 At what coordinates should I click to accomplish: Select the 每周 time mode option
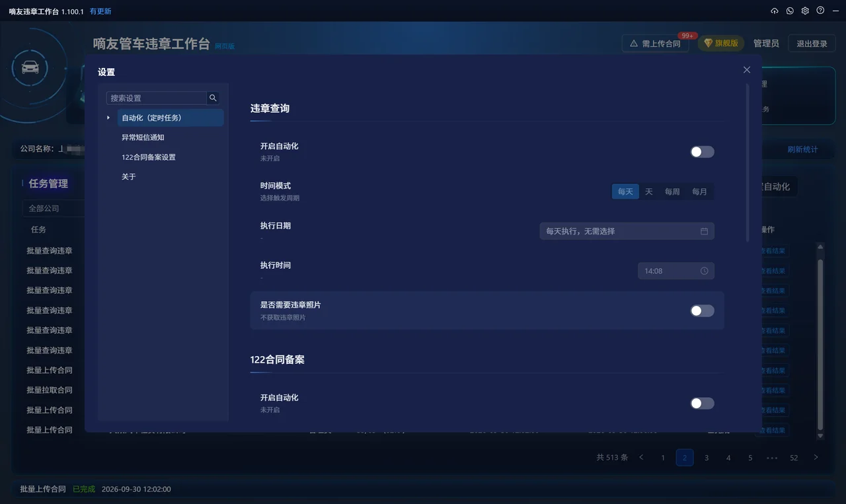(672, 192)
